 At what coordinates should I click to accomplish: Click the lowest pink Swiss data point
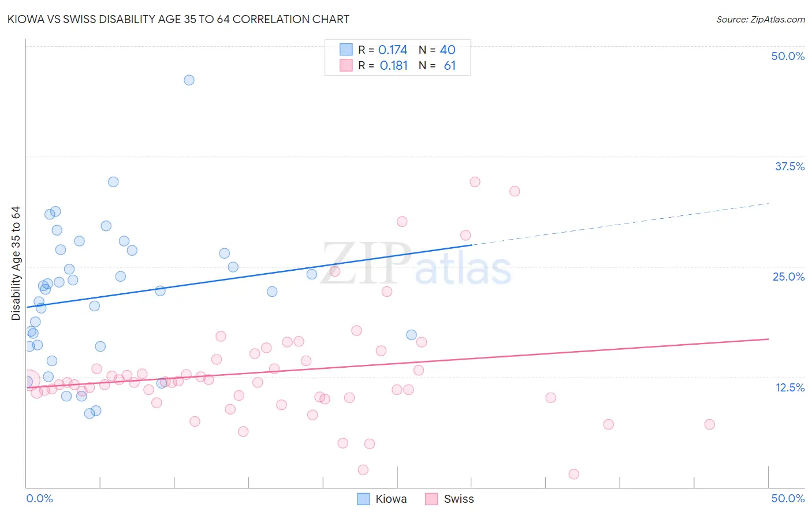573,474
